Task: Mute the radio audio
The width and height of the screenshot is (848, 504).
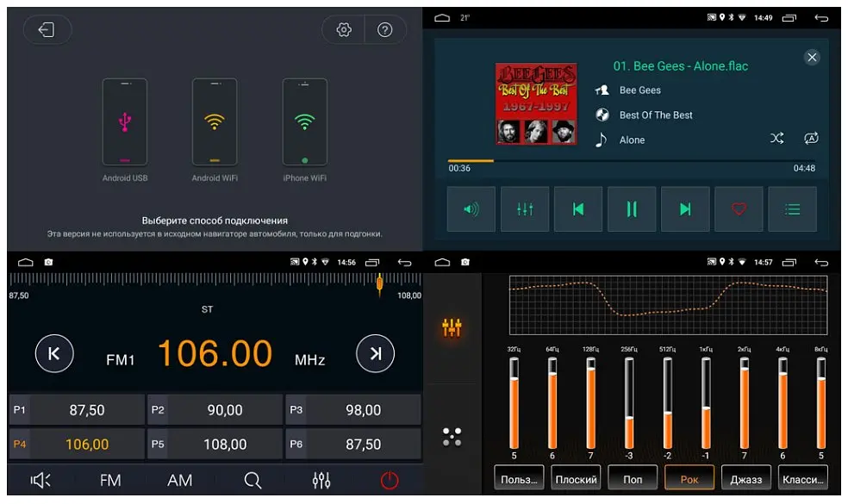Action: coord(41,481)
